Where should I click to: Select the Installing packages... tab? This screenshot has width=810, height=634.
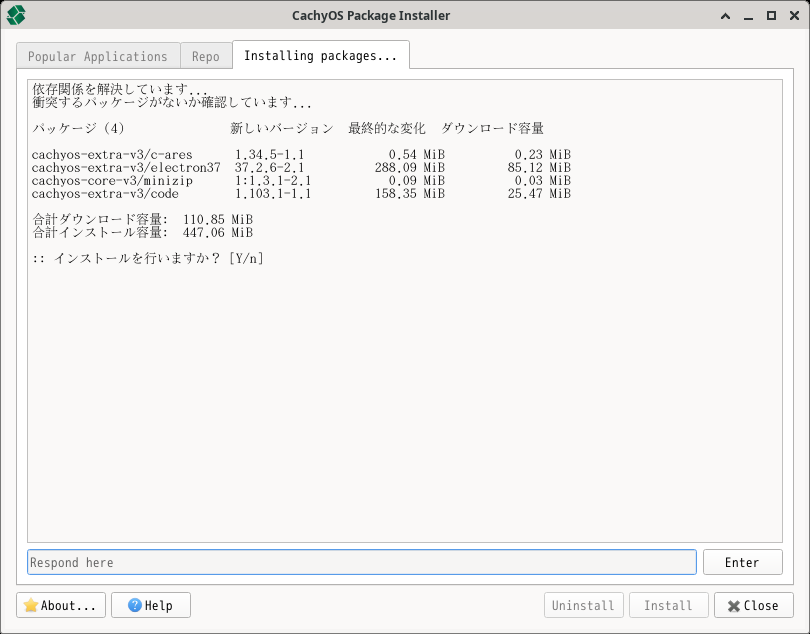[x=321, y=55]
